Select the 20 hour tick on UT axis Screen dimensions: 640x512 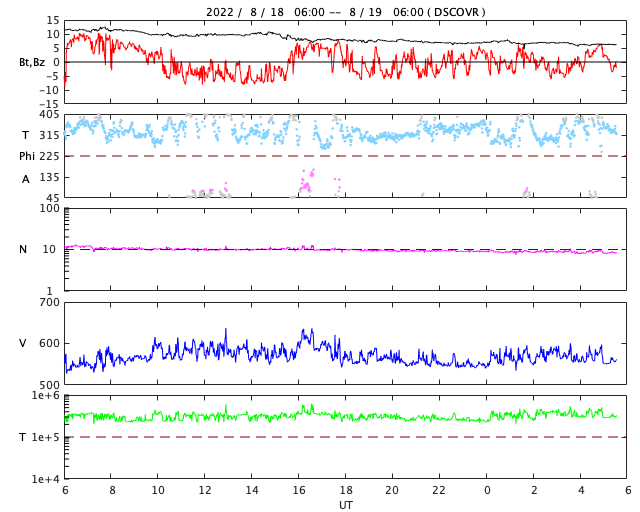click(x=392, y=490)
